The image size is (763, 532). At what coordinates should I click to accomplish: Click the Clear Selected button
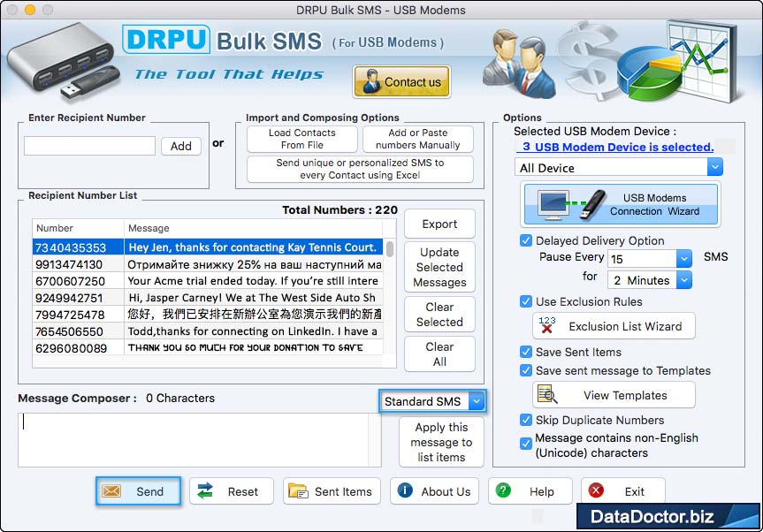(x=439, y=314)
